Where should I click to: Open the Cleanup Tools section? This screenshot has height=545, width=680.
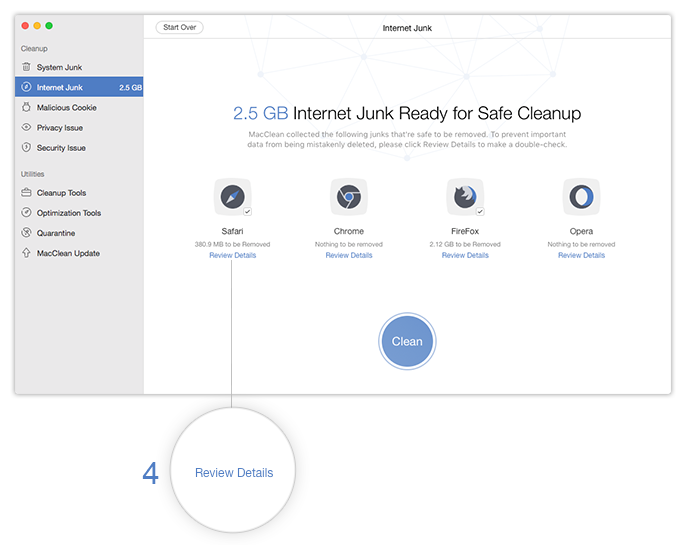click(x=61, y=193)
